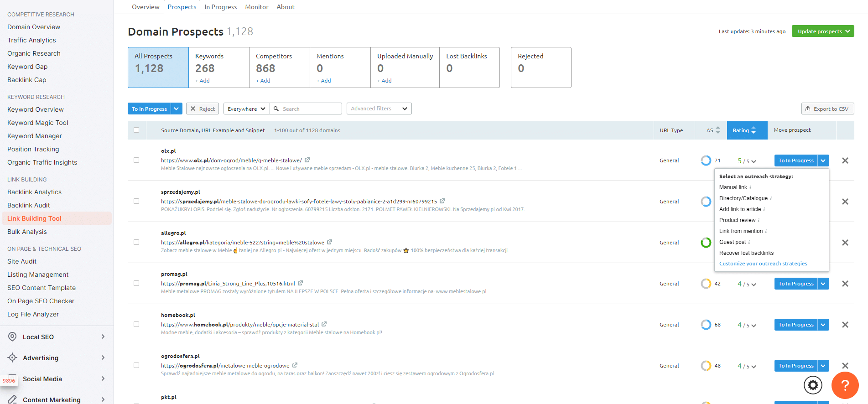Screen dimensions: 868x404
Task: Select the Rejected prospects card
Action: [541, 67]
